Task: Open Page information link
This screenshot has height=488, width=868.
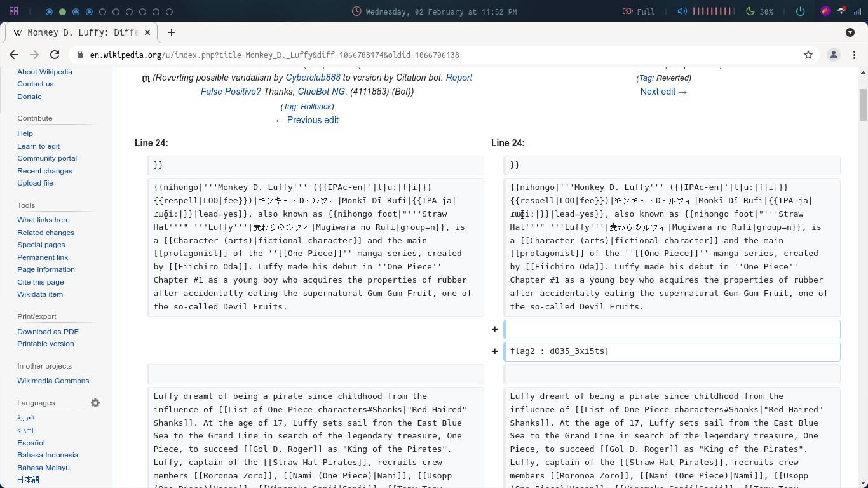Action: pos(46,269)
